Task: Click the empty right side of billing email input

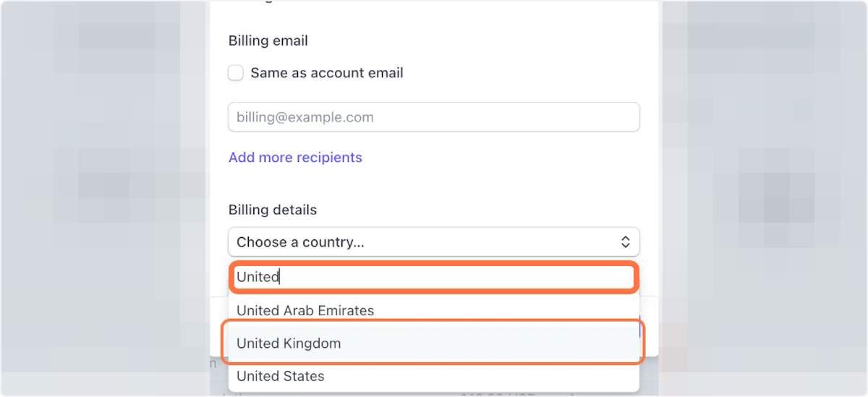Action: pyautogui.click(x=564, y=117)
